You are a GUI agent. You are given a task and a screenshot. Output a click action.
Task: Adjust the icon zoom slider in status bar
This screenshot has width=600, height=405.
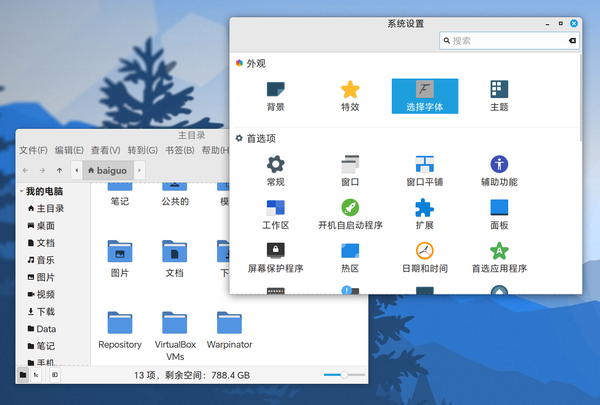pos(344,375)
